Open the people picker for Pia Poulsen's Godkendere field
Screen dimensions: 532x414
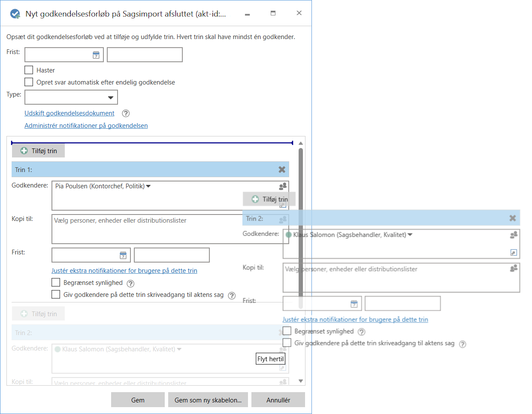point(283,186)
